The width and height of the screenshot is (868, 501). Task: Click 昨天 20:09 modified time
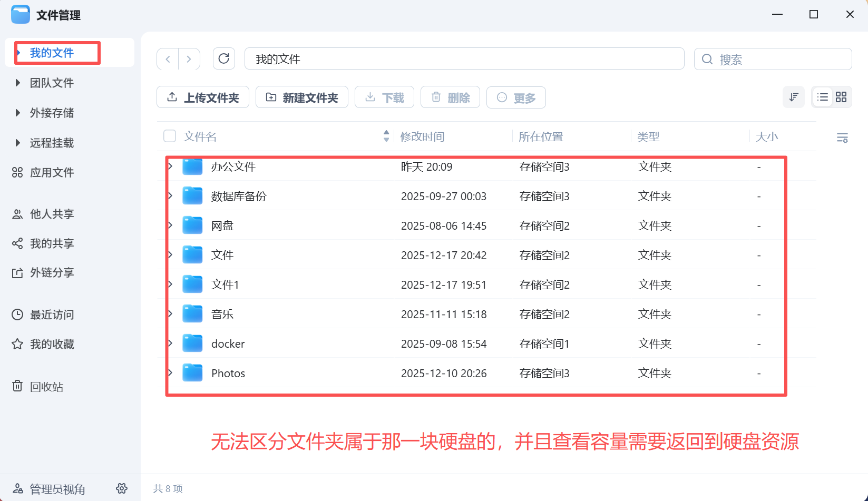click(x=427, y=166)
